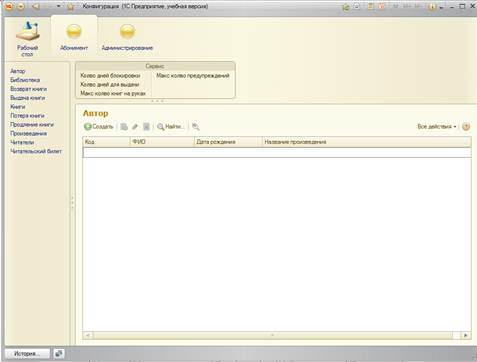
Task: Open Продление книги in navigation panel
Action: [x=32, y=125]
